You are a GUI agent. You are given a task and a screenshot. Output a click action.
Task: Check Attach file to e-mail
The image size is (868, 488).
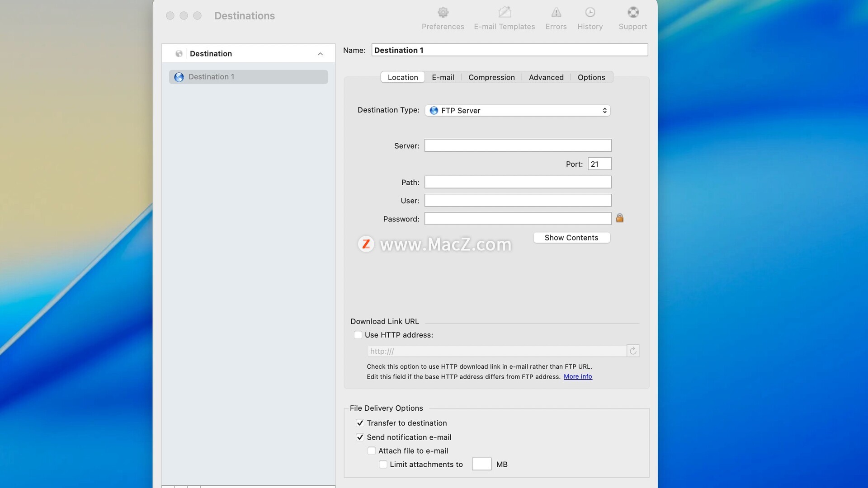(372, 451)
